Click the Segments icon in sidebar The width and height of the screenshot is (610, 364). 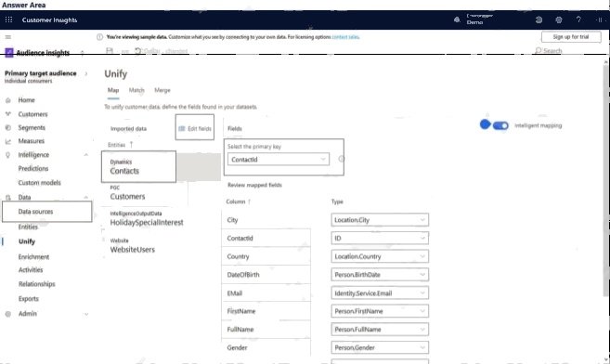8,127
